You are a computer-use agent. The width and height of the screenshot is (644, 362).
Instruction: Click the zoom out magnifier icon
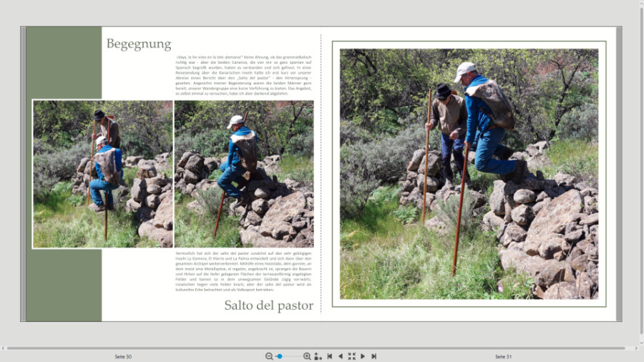pyautogui.click(x=269, y=356)
